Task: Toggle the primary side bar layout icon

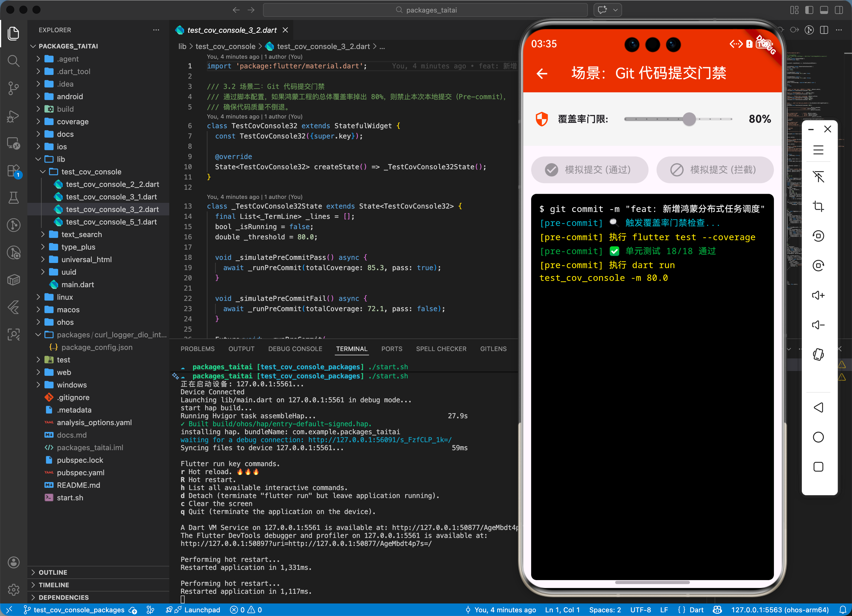Action: [809, 10]
